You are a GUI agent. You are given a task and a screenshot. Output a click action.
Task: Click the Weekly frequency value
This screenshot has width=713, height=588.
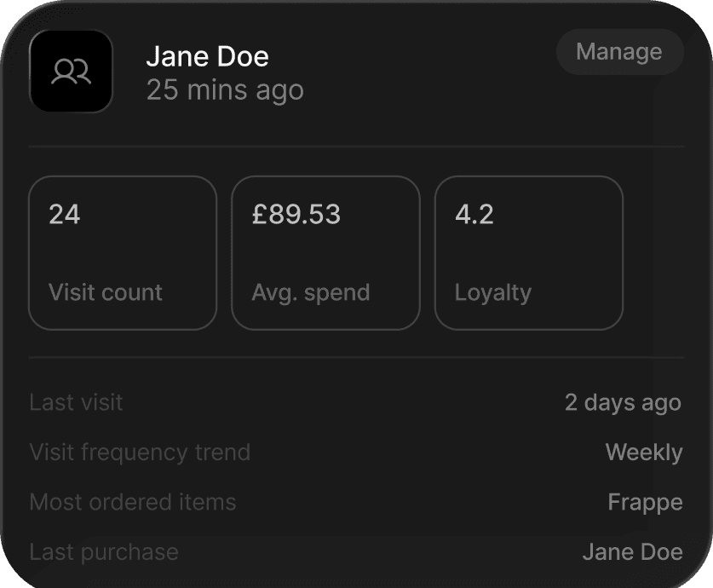[x=644, y=453]
